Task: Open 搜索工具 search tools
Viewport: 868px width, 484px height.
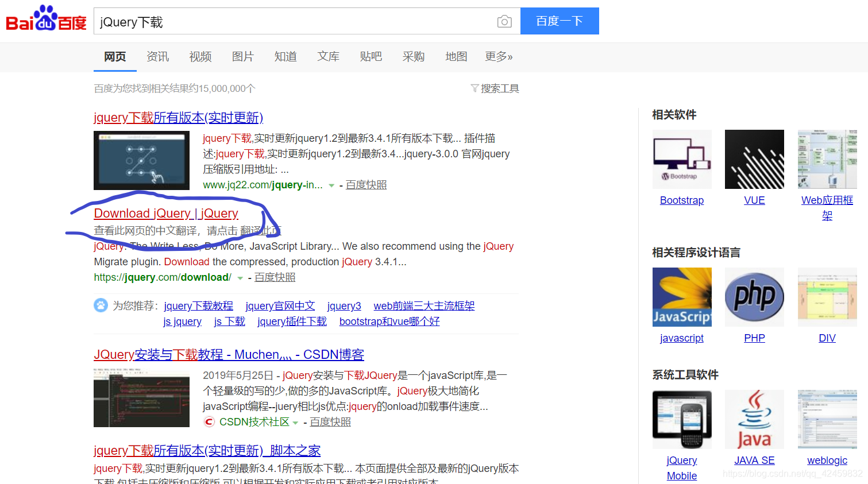Action: pyautogui.click(x=500, y=88)
